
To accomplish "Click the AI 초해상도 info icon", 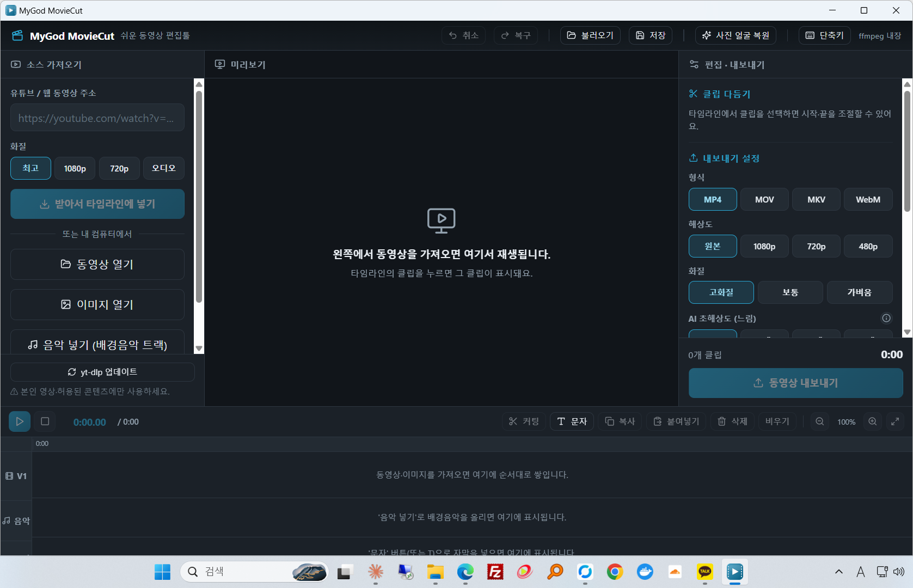I will pos(886,318).
